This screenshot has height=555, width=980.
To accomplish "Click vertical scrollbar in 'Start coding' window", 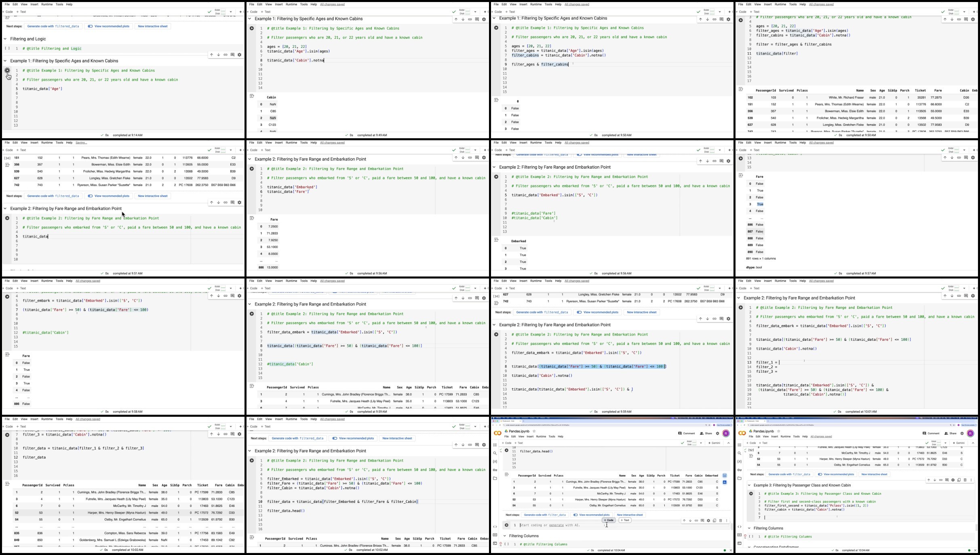I will pos(732,527).
